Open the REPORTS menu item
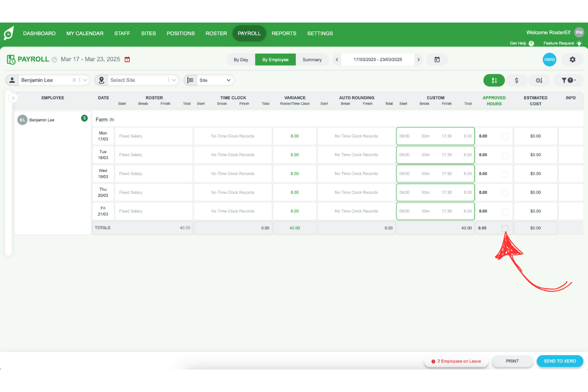Viewport: 588px width, 392px height. click(284, 33)
